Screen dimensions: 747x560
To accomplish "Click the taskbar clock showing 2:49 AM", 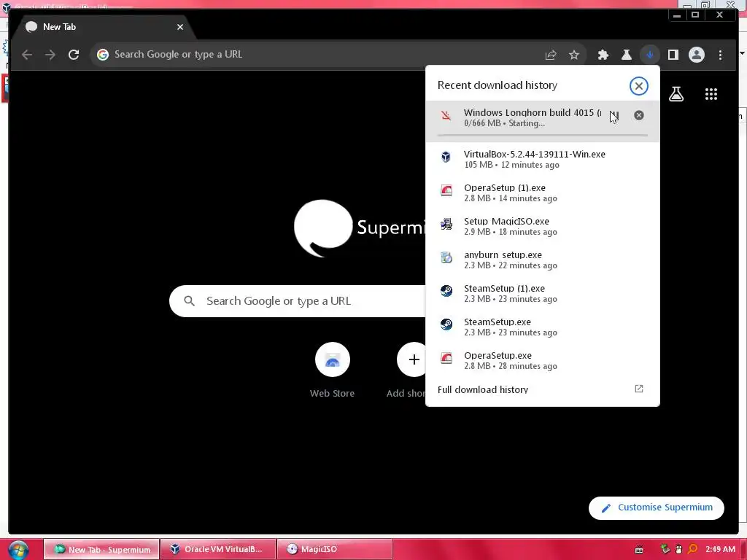I will pyautogui.click(x=720, y=549).
